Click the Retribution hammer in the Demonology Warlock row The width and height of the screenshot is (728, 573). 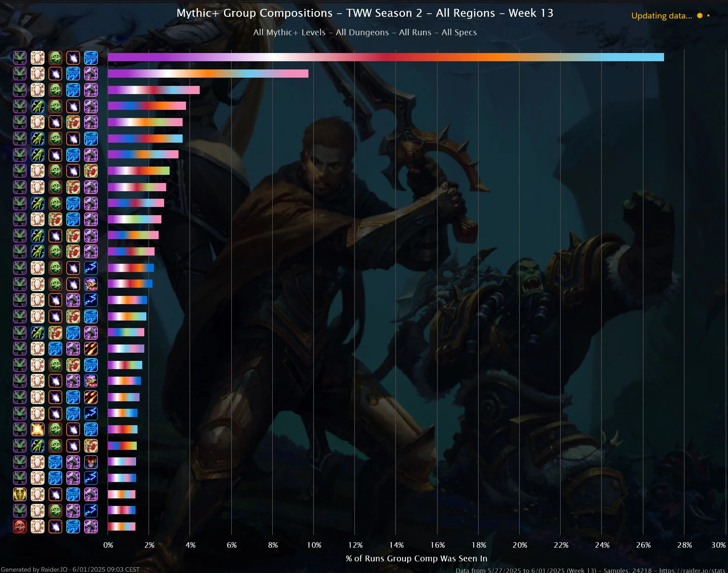(73, 462)
